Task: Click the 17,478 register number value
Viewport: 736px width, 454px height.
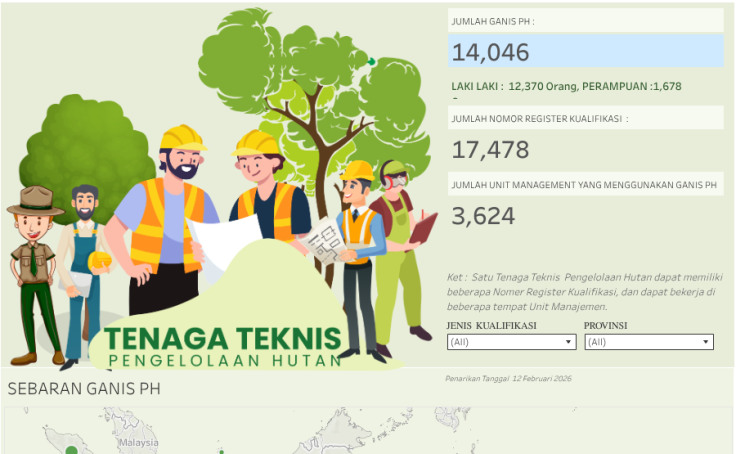Action: coord(490,150)
